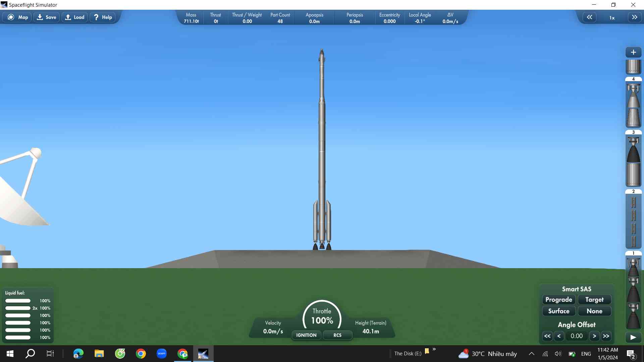This screenshot has width=644, height=362.
Task: Select middle engine in stage 1
Action: [x=633, y=290]
